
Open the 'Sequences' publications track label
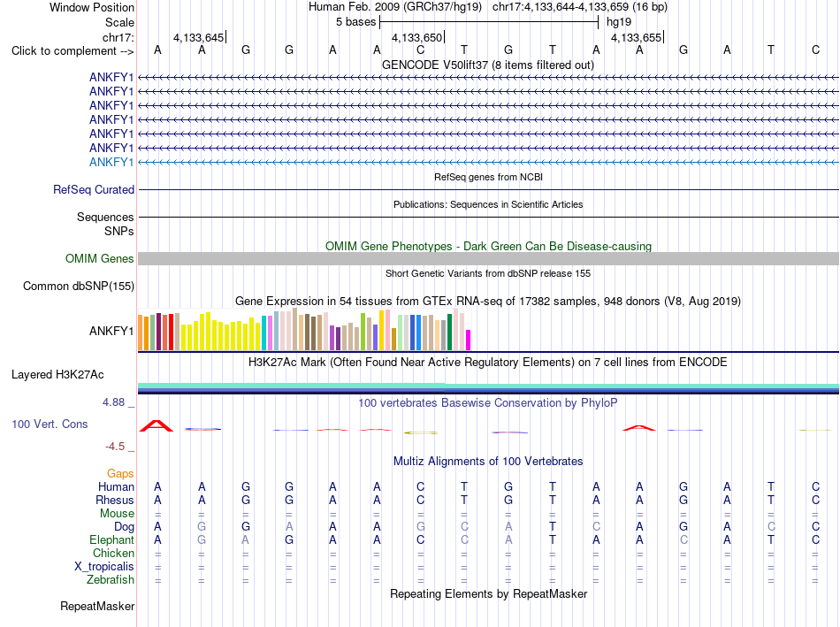point(105,217)
